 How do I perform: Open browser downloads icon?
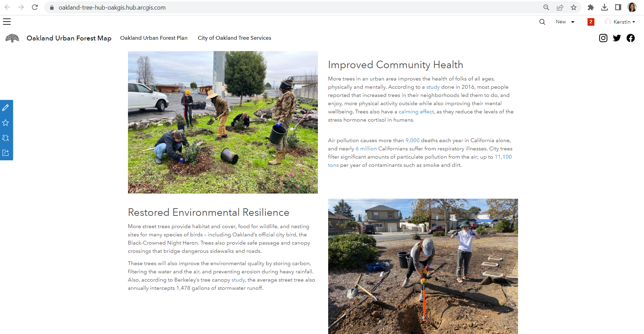tap(604, 8)
